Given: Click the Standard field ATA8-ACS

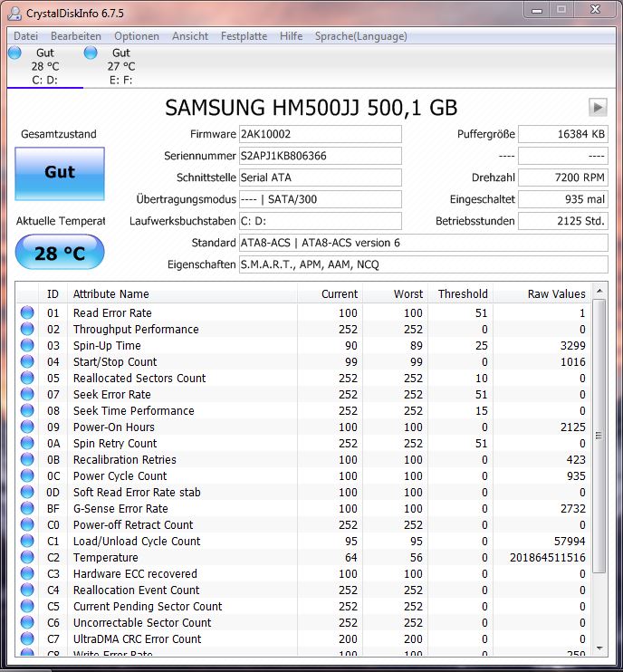Looking at the screenshot, I should (423, 243).
